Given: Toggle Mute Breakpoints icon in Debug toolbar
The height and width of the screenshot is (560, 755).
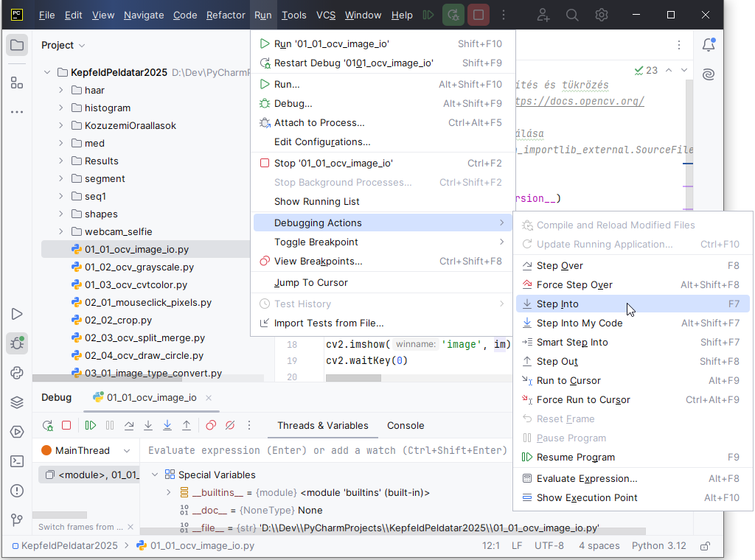Looking at the screenshot, I should point(230,425).
